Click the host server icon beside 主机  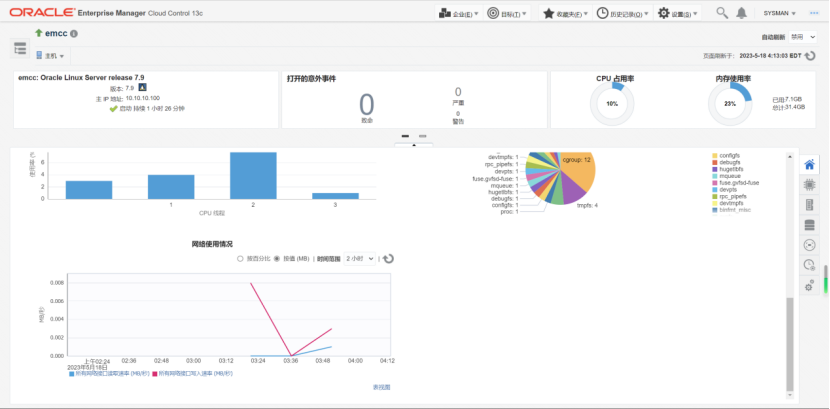click(39, 56)
